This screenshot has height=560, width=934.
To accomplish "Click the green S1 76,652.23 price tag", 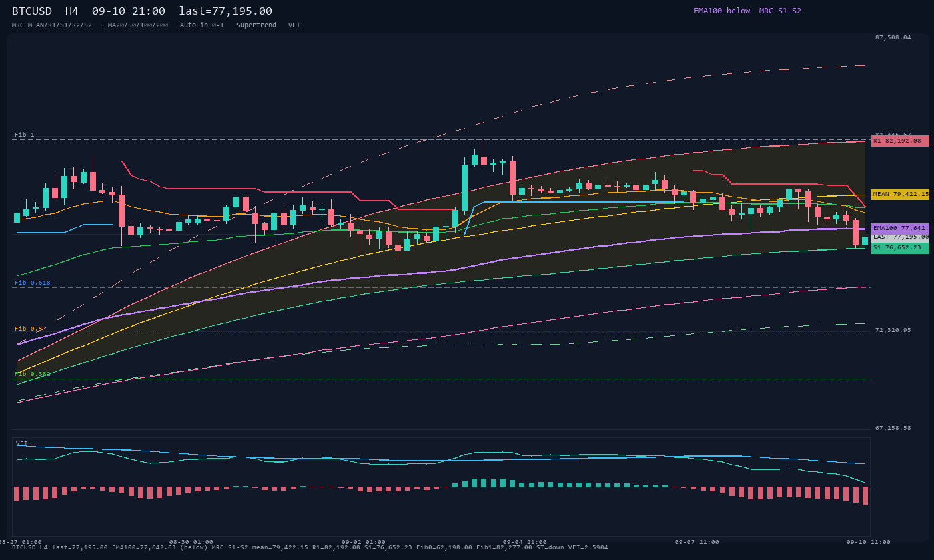I will 900,247.
